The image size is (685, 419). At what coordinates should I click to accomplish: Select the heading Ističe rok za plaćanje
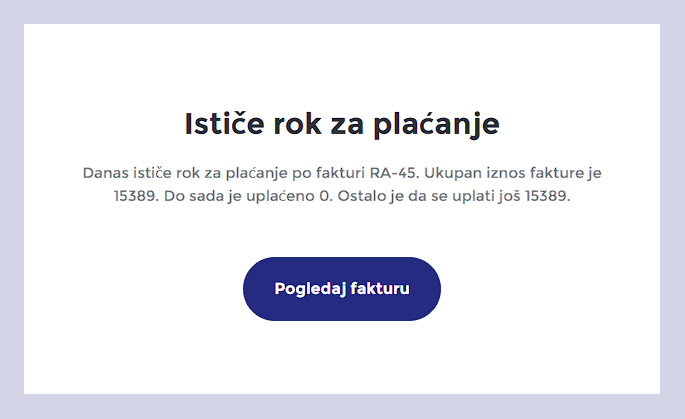click(x=342, y=125)
